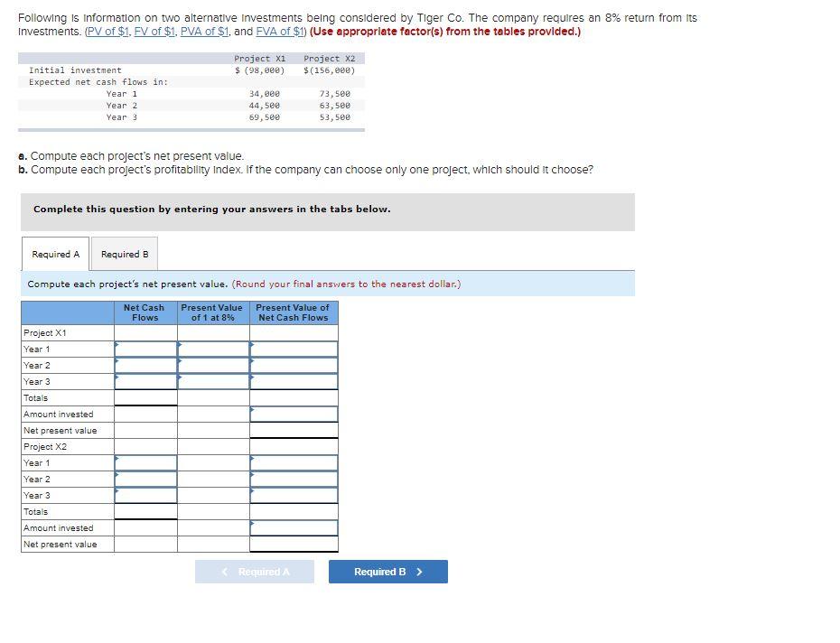Click Net present value cell for Project X1

(x=293, y=431)
